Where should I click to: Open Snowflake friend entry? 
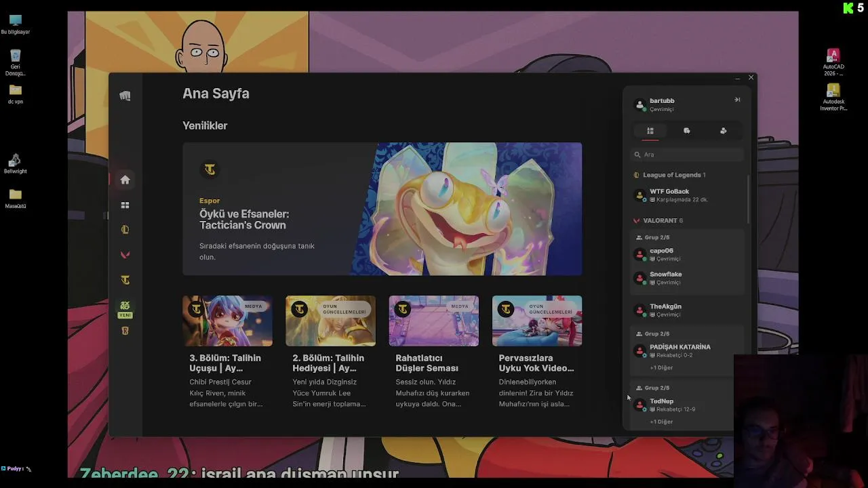pyautogui.click(x=688, y=278)
